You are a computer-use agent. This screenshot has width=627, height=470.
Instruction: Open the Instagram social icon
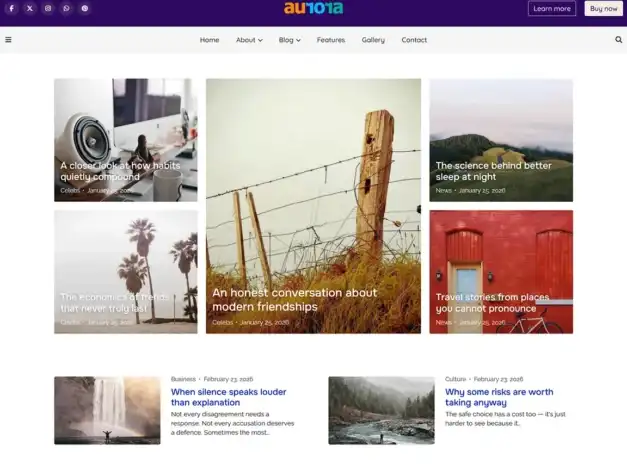pos(48,8)
